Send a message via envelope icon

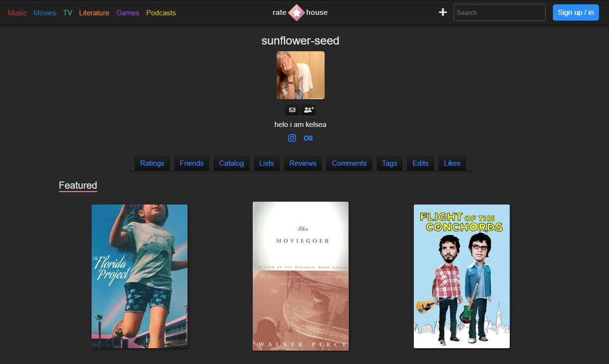(293, 110)
